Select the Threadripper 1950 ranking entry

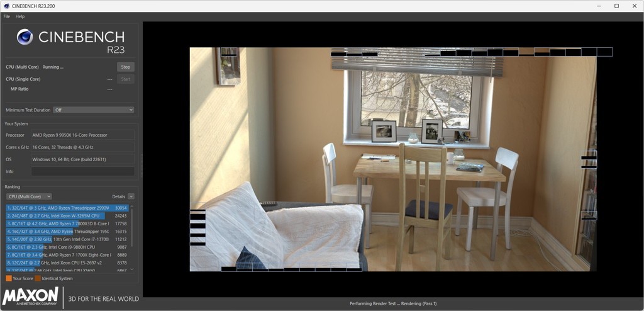pos(67,232)
